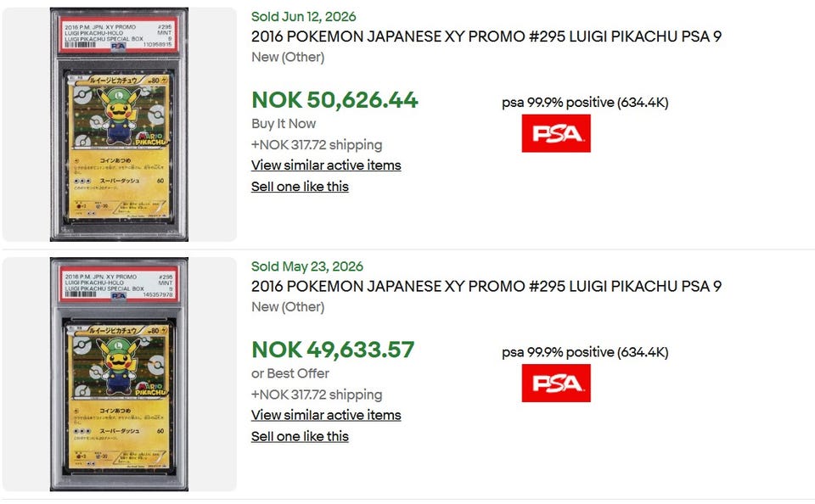Image resolution: width=815 pixels, height=504 pixels.
Task: Open title of listing sold Jun 12, 2026
Action: pos(486,36)
